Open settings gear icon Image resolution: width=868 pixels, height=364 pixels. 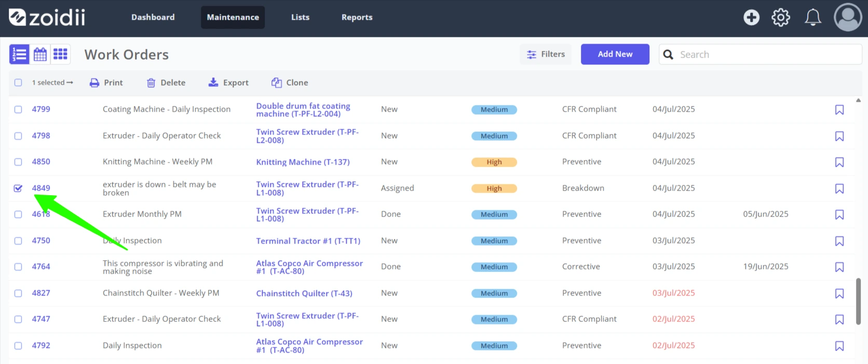pos(781,17)
